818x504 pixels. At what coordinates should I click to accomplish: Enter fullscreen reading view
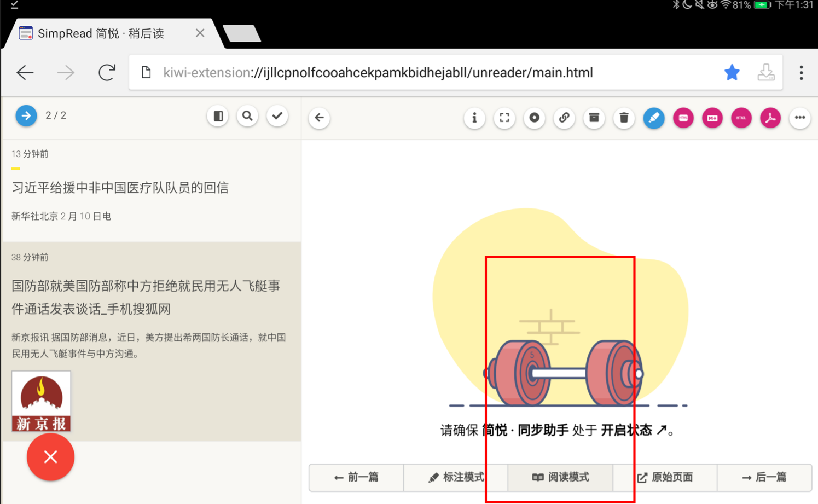pyautogui.click(x=504, y=118)
